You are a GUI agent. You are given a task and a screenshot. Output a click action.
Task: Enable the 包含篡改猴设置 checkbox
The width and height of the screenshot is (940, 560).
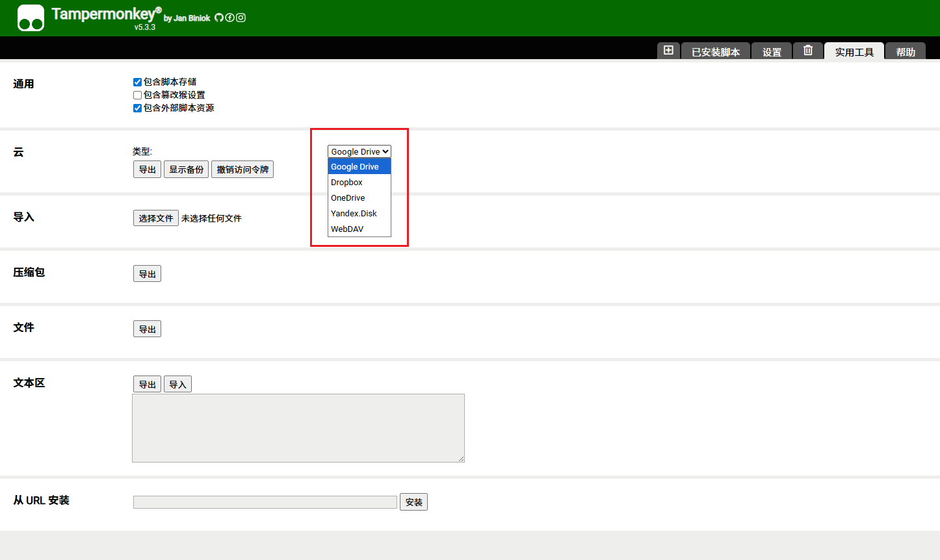(137, 95)
